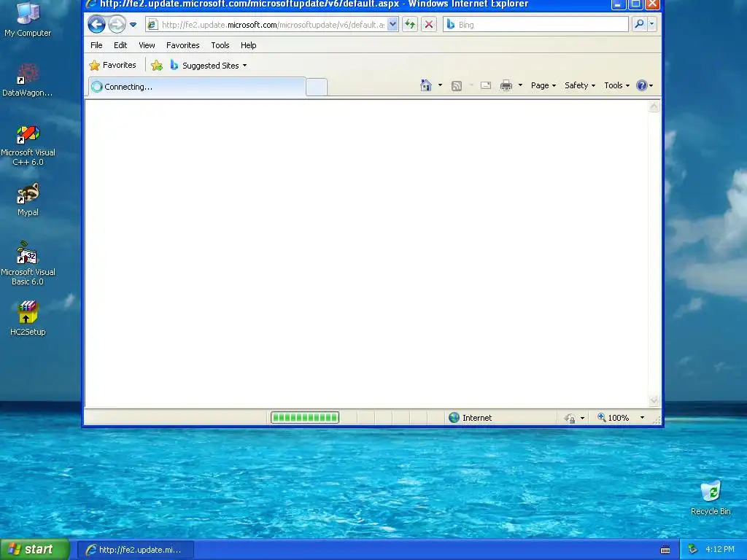Screen dimensions: 747x560
Task: Click the Forward navigation arrow
Action: click(117, 24)
